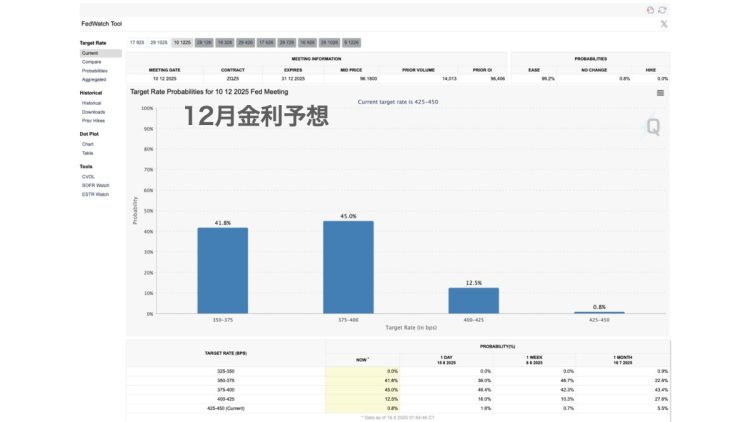The height and width of the screenshot is (422, 750).
Task: Open Prior Hikes in the sidebar
Action: point(93,121)
